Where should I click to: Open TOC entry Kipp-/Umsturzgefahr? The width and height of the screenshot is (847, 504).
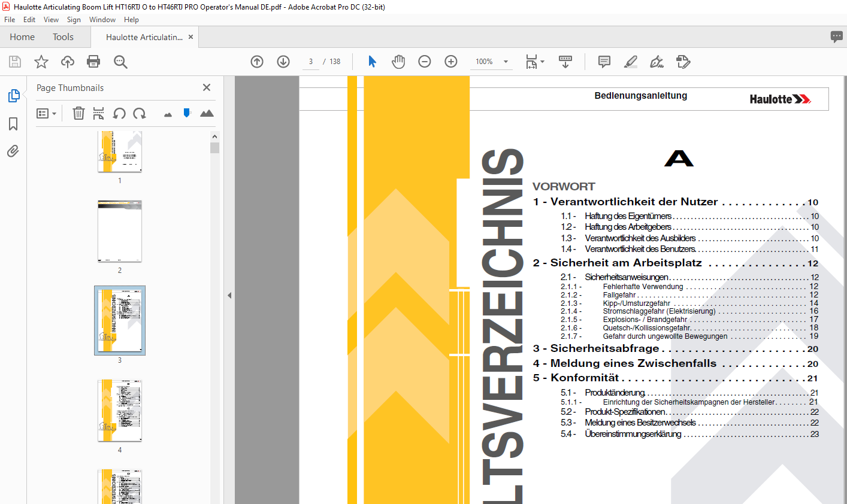click(689, 303)
